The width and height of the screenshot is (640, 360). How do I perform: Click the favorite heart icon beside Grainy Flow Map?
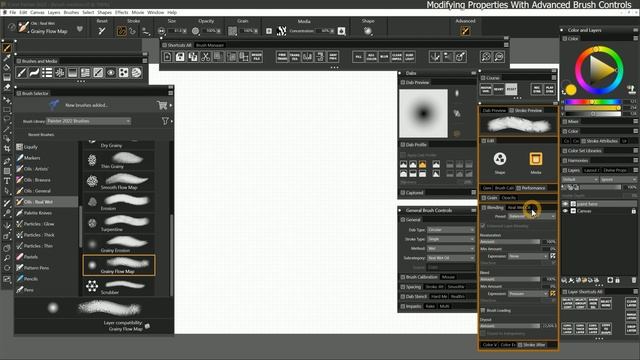pyautogui.click(x=80, y=29)
